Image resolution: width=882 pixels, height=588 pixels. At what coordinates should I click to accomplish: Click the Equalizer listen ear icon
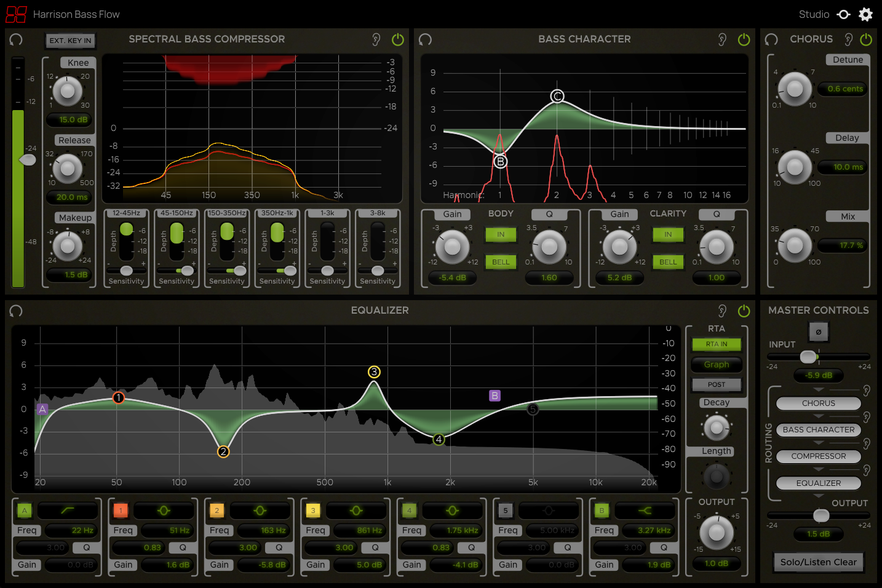722,311
